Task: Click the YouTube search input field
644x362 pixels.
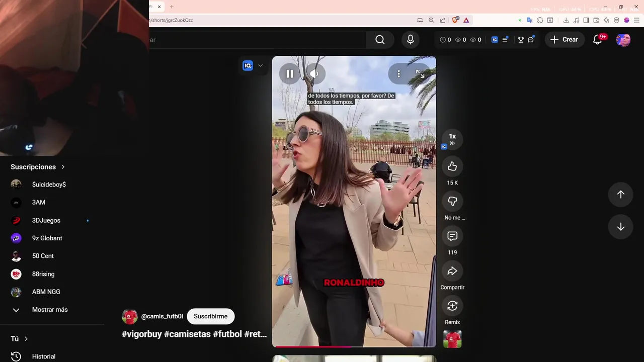Action: 257,40
